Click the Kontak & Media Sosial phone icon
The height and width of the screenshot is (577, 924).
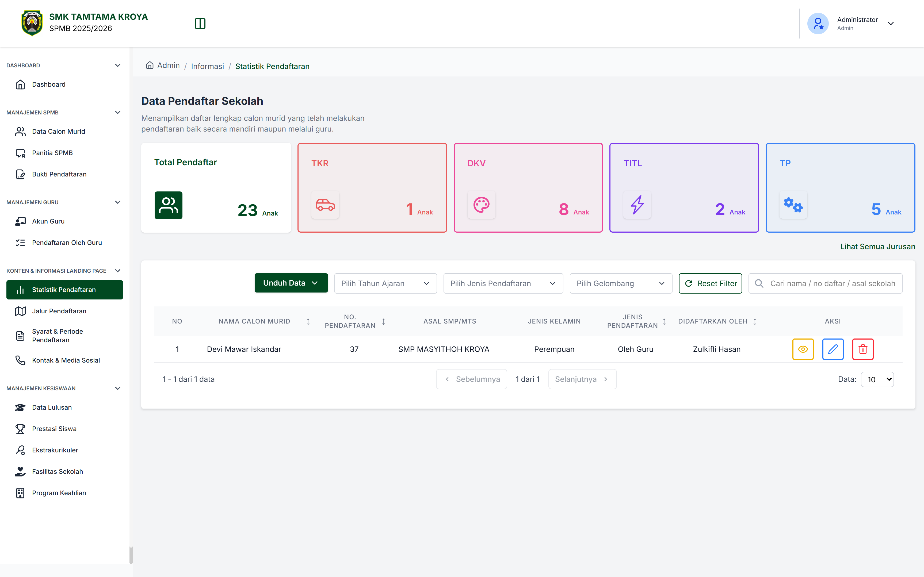coord(20,360)
